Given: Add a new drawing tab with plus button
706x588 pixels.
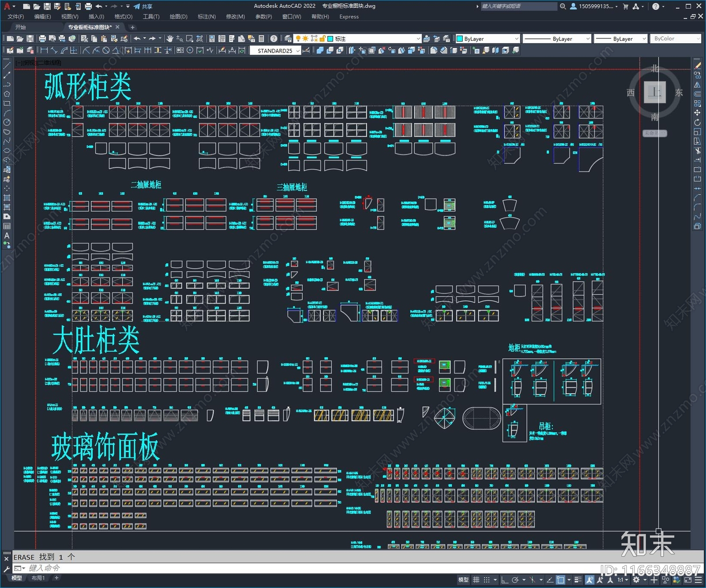Looking at the screenshot, I should click(x=132, y=27).
